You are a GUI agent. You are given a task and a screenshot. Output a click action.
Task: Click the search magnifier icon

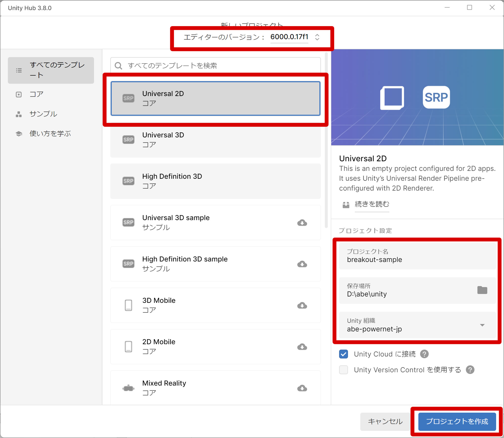pos(118,66)
